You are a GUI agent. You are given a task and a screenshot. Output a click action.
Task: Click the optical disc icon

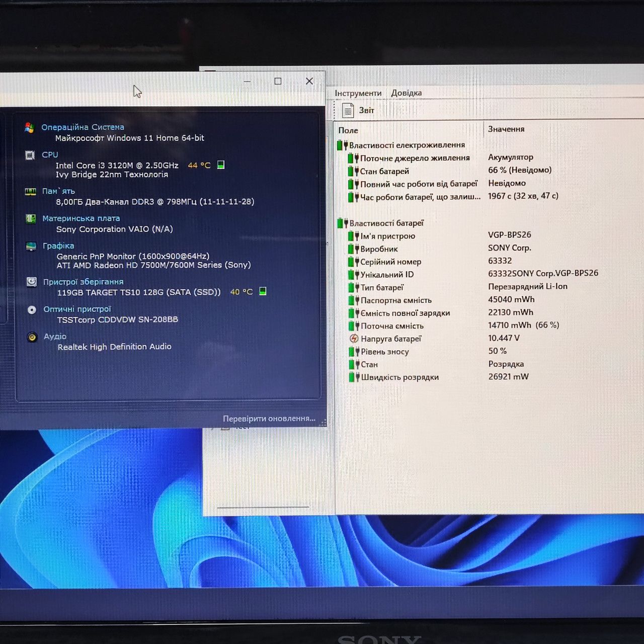click(32, 309)
